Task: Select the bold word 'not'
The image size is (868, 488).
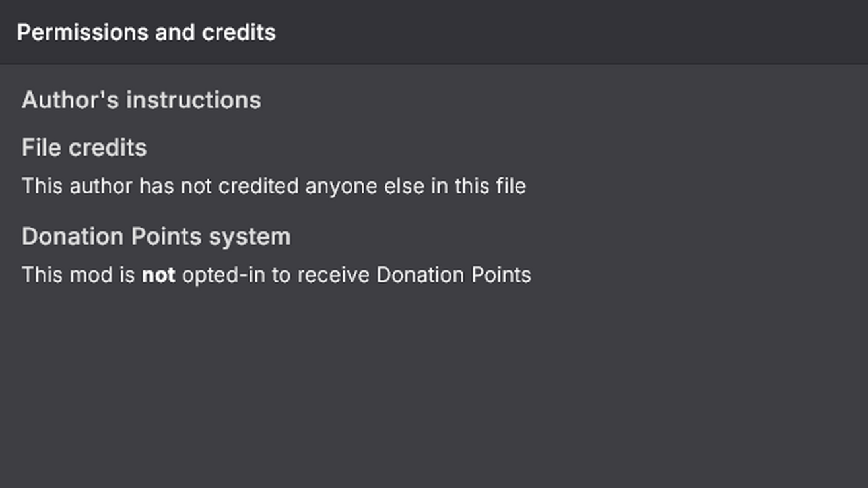Action: click(x=158, y=275)
